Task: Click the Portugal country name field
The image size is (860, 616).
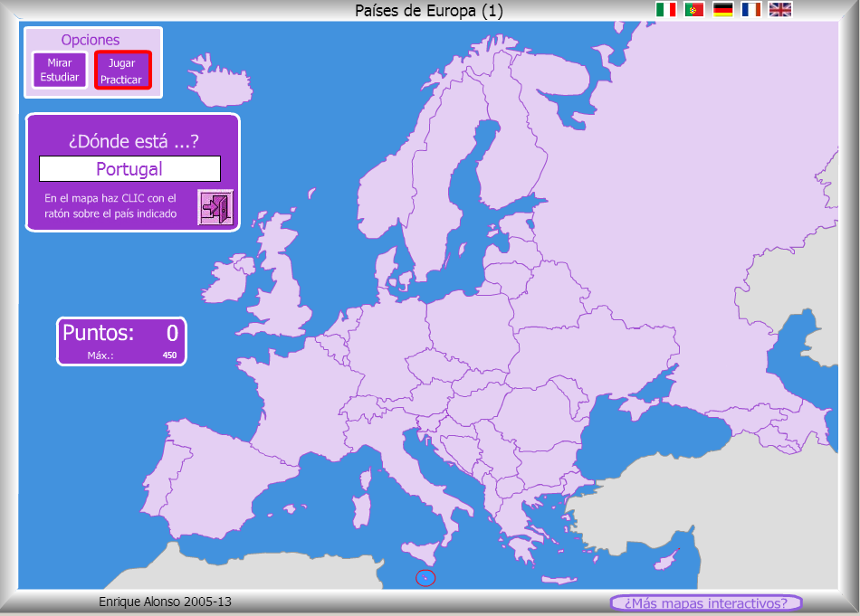Action: point(130,169)
